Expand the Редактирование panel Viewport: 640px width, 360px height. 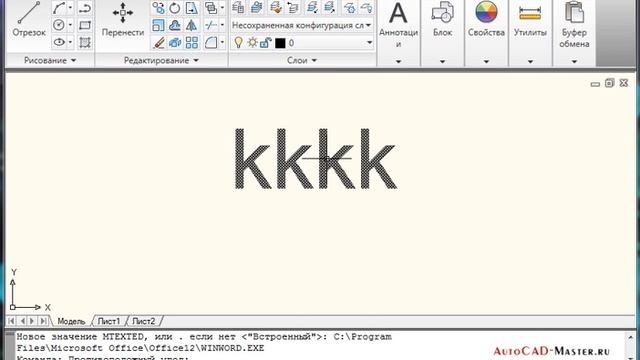(161, 60)
